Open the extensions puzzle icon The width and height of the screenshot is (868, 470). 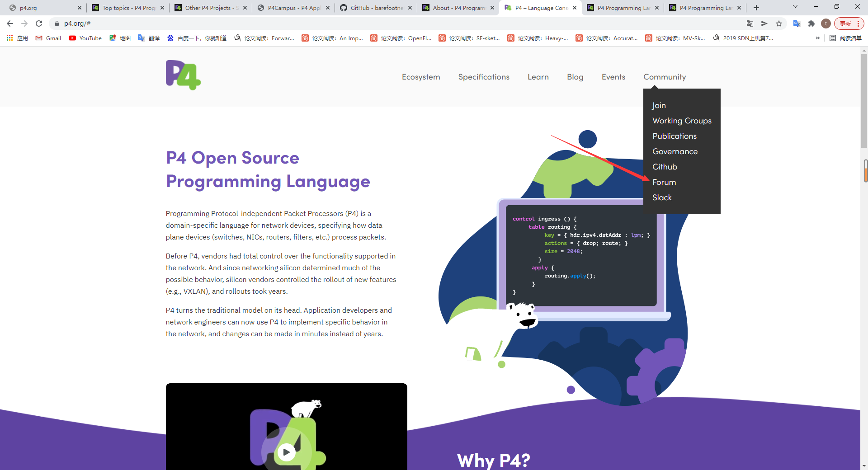coord(811,23)
